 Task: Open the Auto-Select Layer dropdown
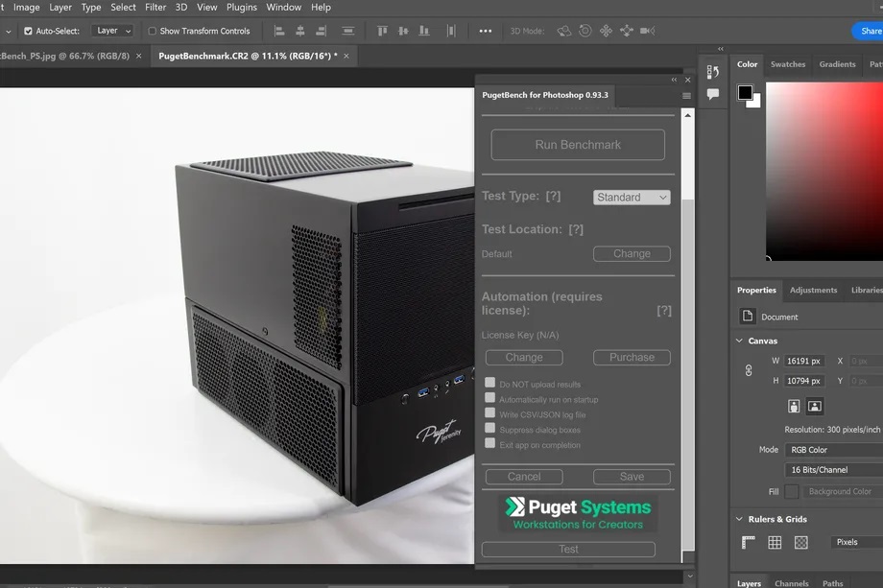coord(114,31)
